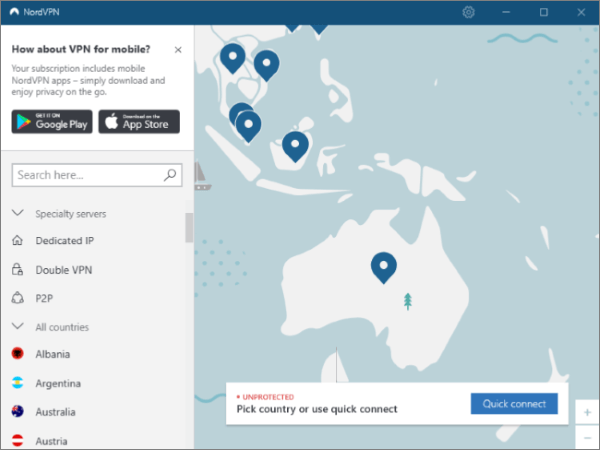
Task: Select the Australia map pin
Action: 383,267
